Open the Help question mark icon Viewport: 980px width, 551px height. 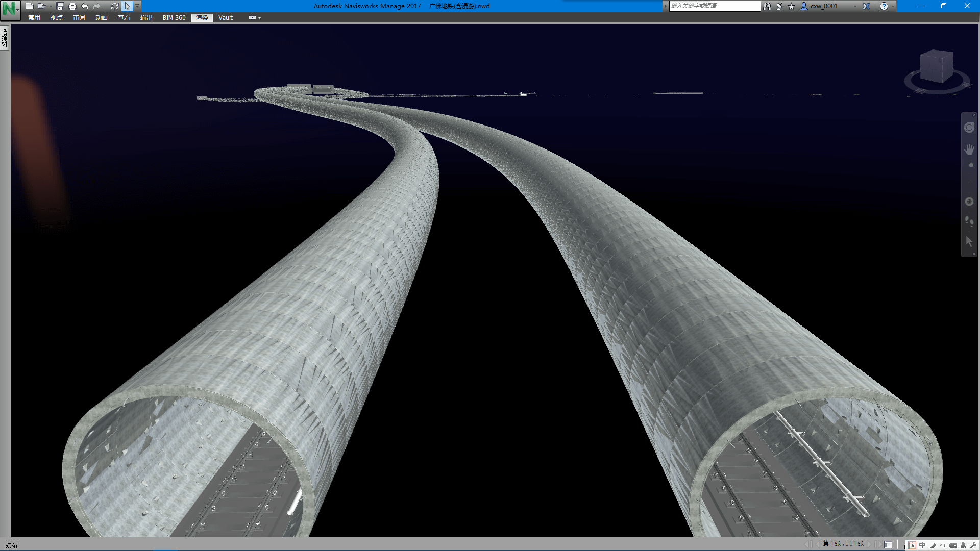click(884, 6)
